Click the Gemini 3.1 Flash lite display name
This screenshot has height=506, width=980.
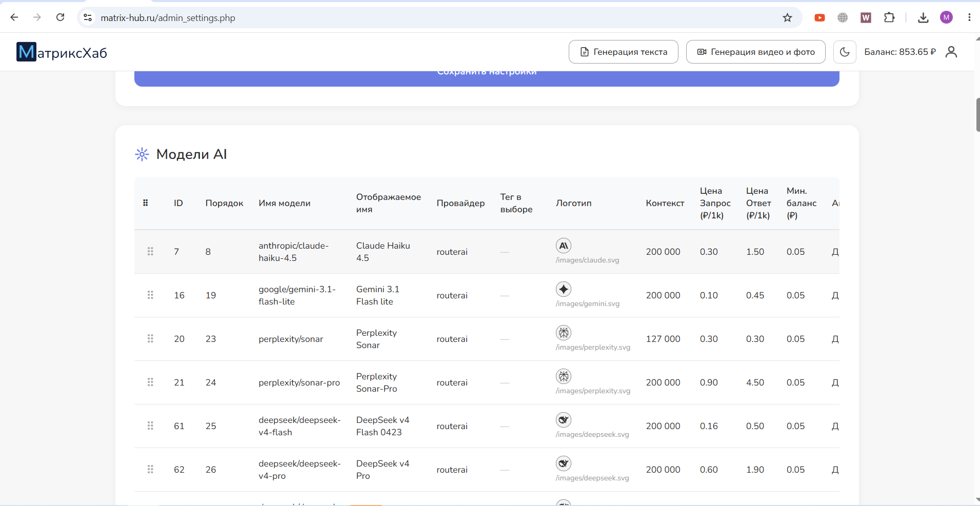pyautogui.click(x=377, y=295)
